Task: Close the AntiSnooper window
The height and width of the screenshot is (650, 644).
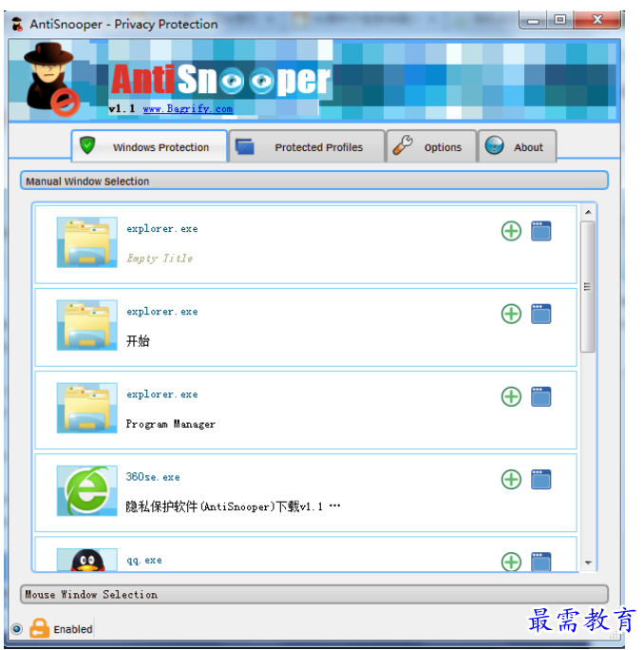Action: point(597,20)
